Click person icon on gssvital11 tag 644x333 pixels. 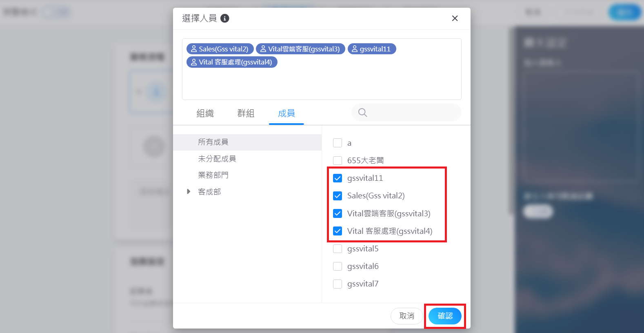click(355, 49)
